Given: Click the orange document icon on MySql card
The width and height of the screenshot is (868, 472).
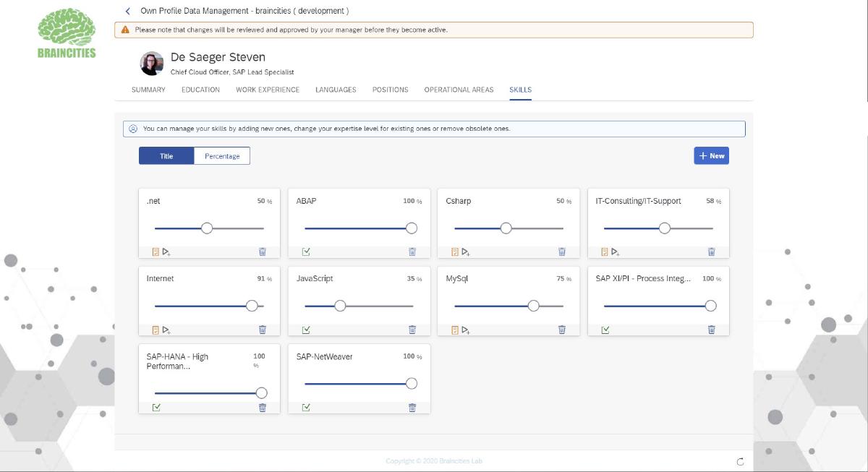Looking at the screenshot, I should [455, 330].
